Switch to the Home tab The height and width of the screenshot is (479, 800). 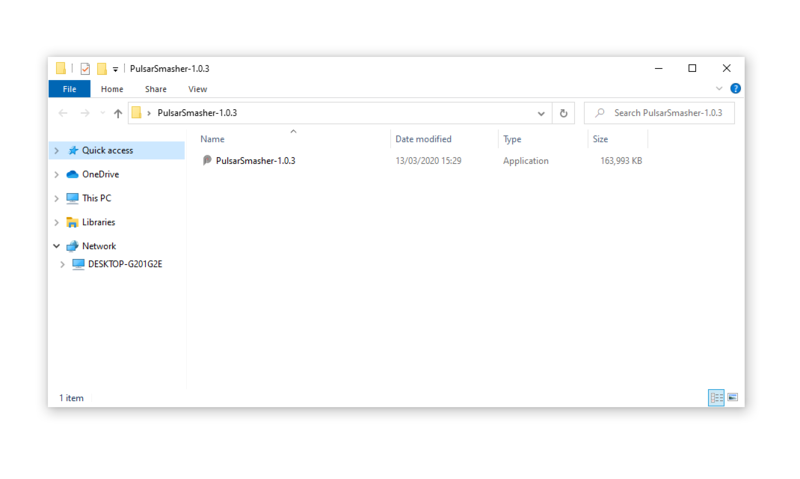(x=112, y=89)
